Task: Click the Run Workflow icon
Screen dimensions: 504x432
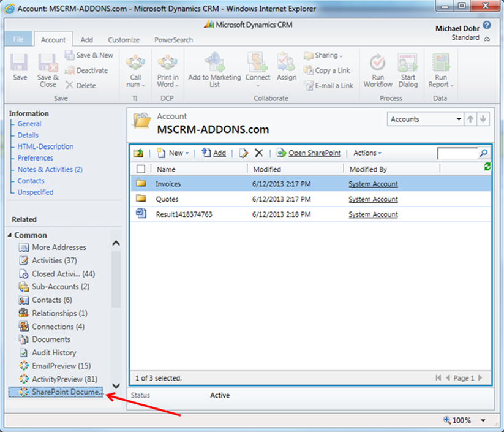Action: [x=377, y=67]
